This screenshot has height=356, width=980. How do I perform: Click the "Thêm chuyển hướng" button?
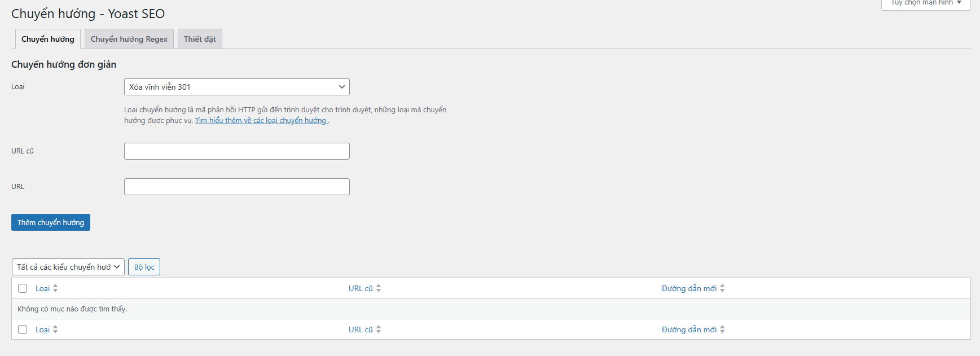(x=50, y=222)
